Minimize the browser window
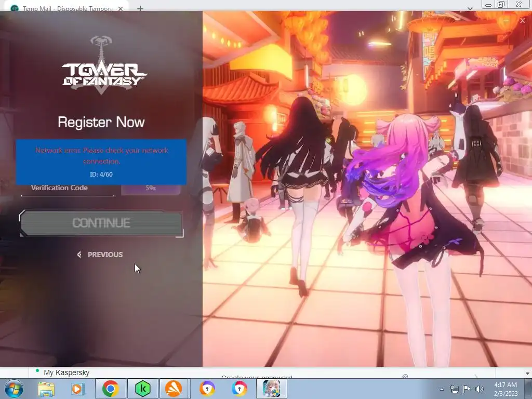The width and height of the screenshot is (532, 399). coord(488,5)
